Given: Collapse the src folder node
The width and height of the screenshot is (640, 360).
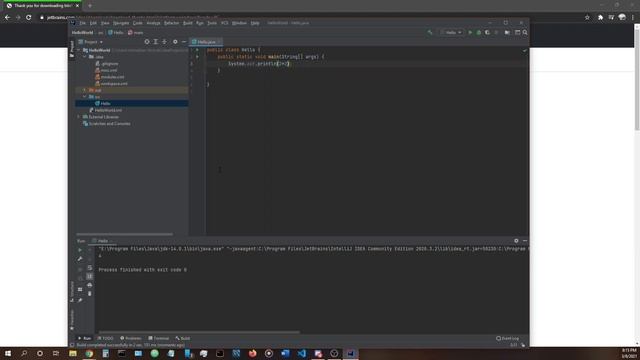Looking at the screenshot, I should click(85, 97).
